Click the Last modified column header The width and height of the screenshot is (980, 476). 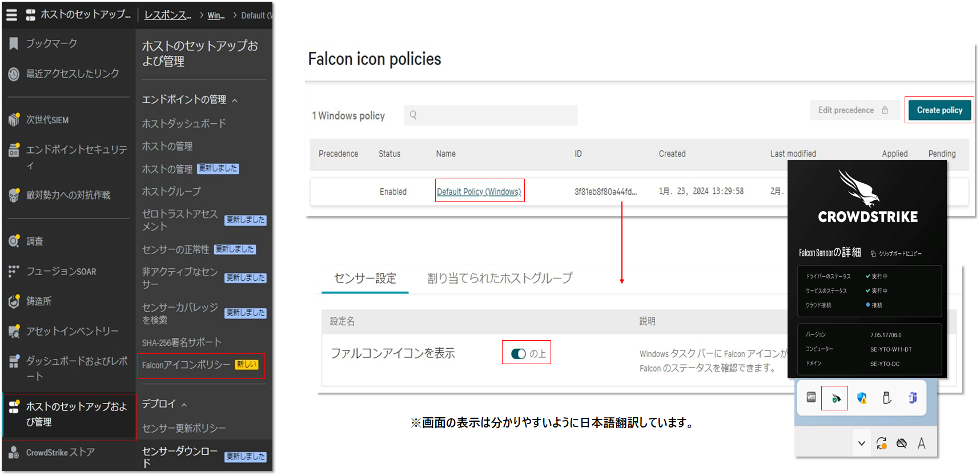tap(793, 154)
